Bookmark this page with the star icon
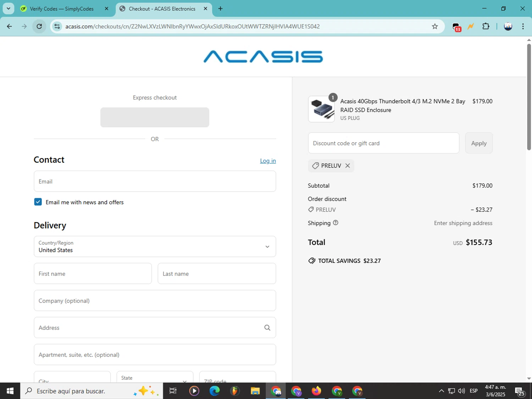The image size is (532, 399). 435,26
